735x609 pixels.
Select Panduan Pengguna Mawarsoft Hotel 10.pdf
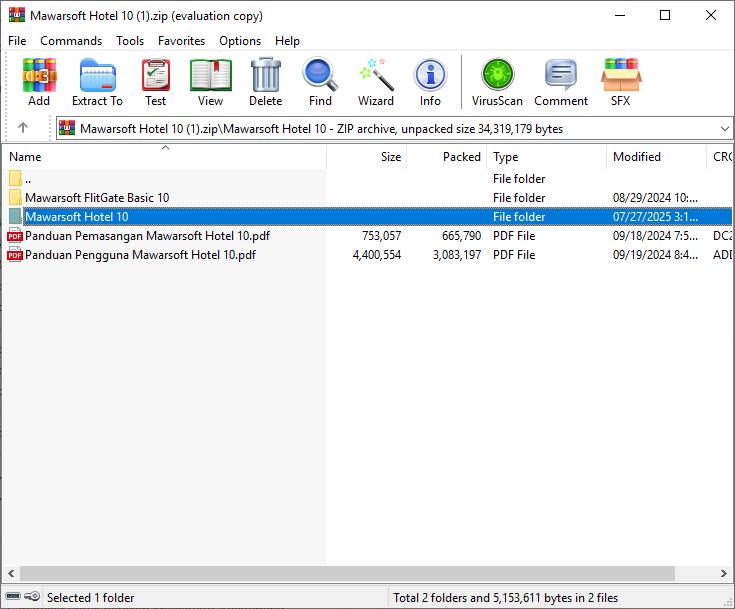140,255
